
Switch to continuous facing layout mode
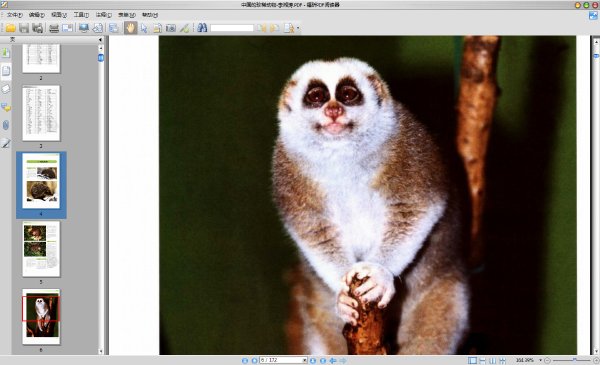(502, 360)
